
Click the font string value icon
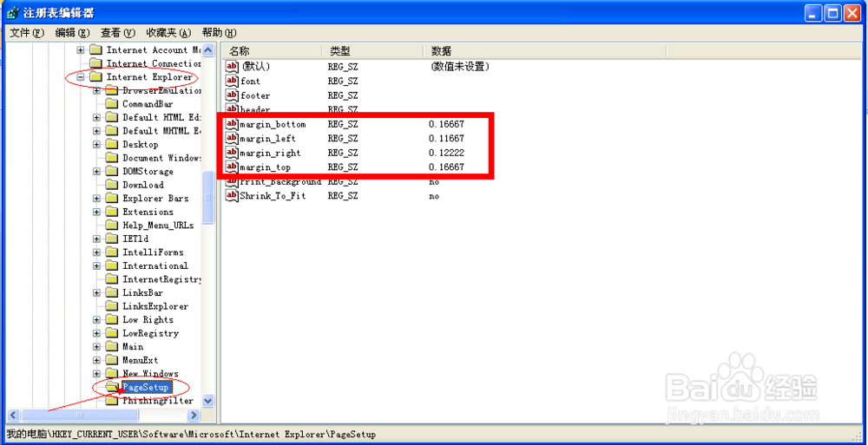coord(232,81)
